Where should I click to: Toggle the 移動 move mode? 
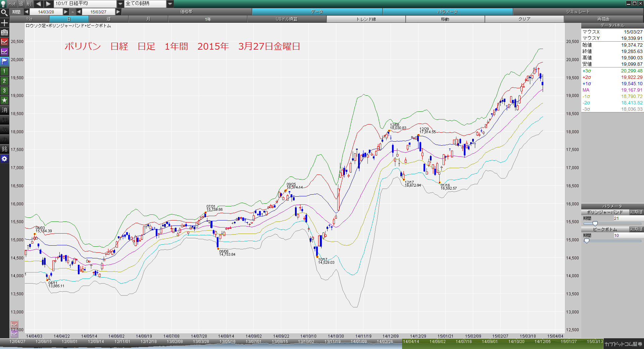point(445,19)
